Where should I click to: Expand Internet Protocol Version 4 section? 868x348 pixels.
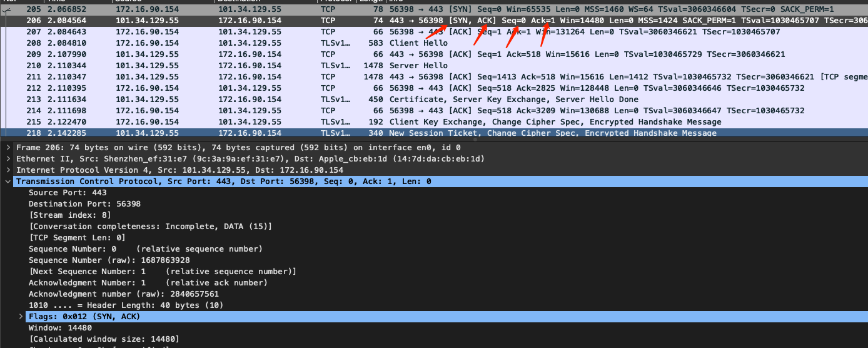click(x=8, y=170)
